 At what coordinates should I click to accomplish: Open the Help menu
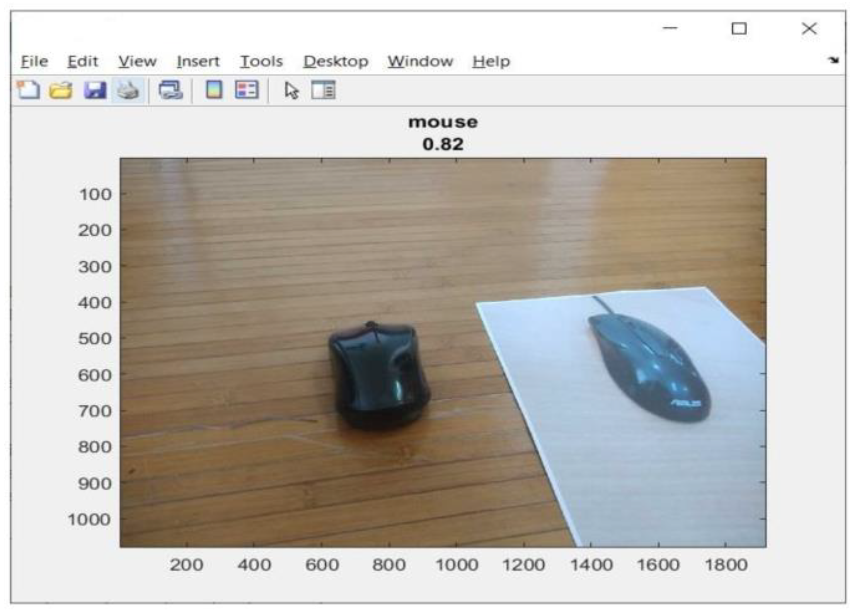pyautogui.click(x=492, y=61)
